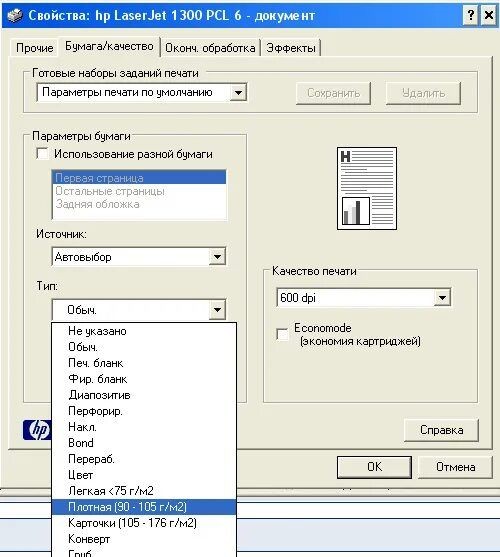
Task: Collapse the 'Тип' dropdown arrow
Action: (217, 310)
